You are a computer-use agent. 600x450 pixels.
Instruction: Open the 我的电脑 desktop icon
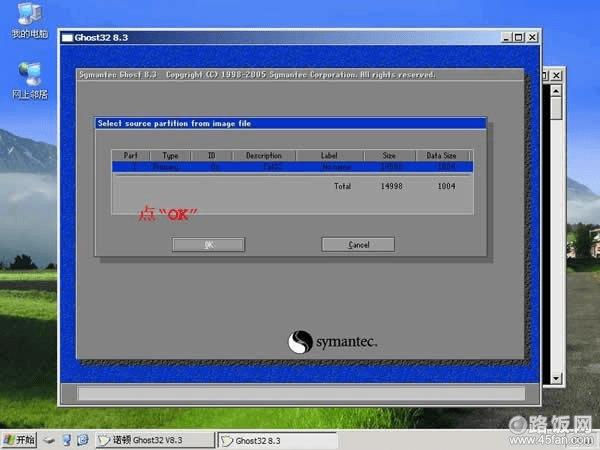tap(29, 20)
